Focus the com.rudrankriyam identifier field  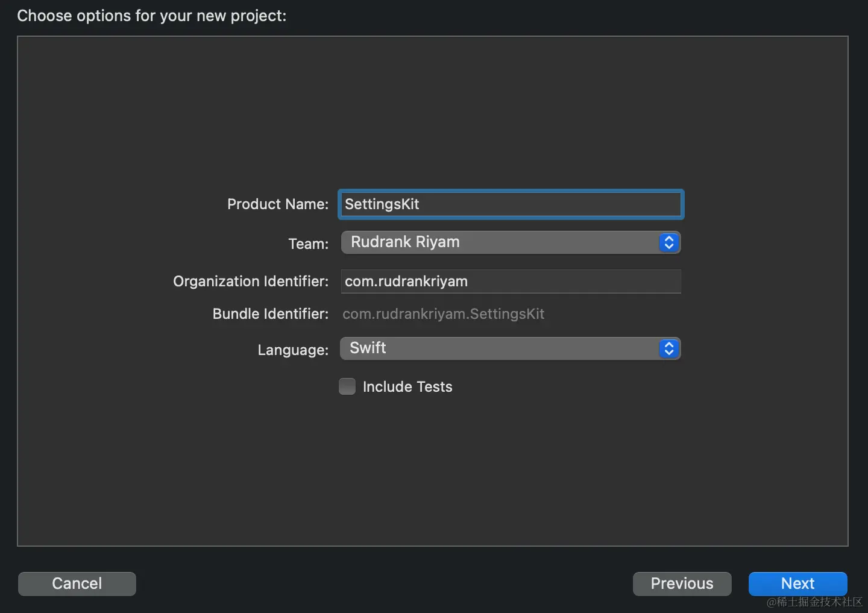pyautogui.click(x=510, y=281)
